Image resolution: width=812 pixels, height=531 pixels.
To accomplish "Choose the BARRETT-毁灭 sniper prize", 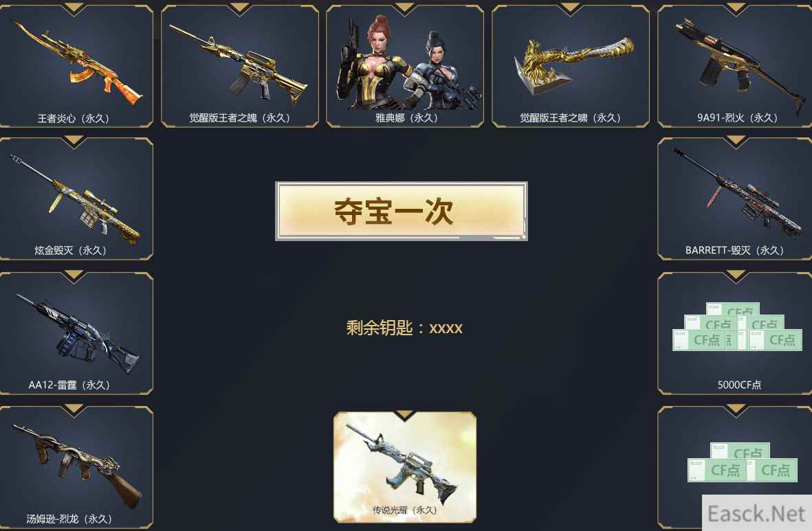I will point(735,199).
